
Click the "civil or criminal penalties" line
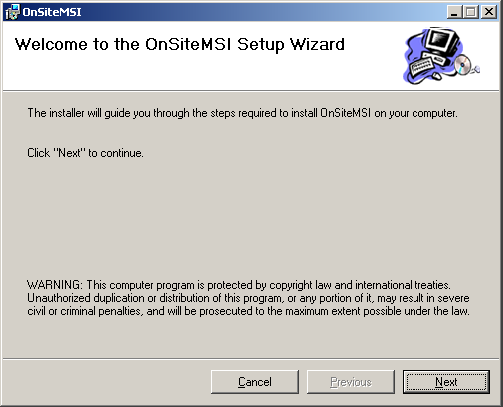coord(248,311)
